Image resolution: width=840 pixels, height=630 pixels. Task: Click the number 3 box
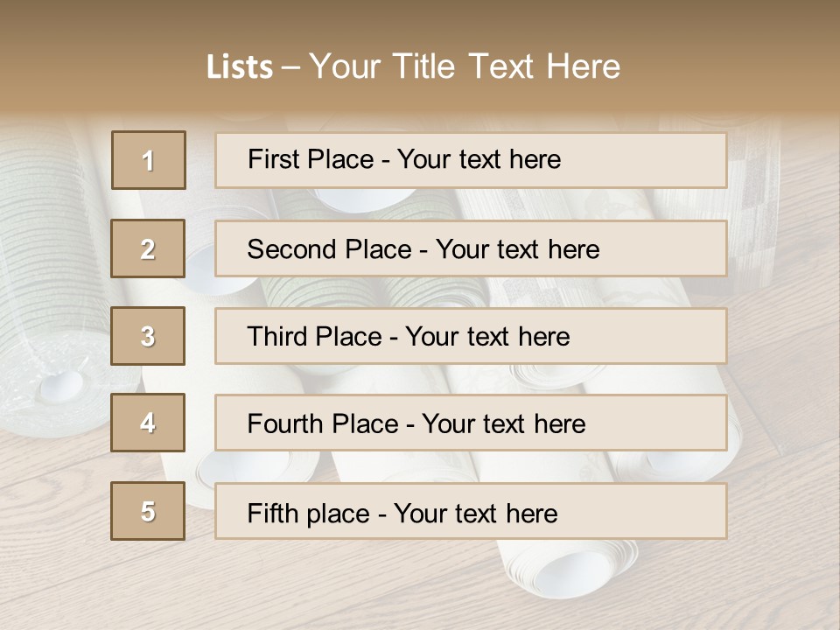pyautogui.click(x=148, y=336)
